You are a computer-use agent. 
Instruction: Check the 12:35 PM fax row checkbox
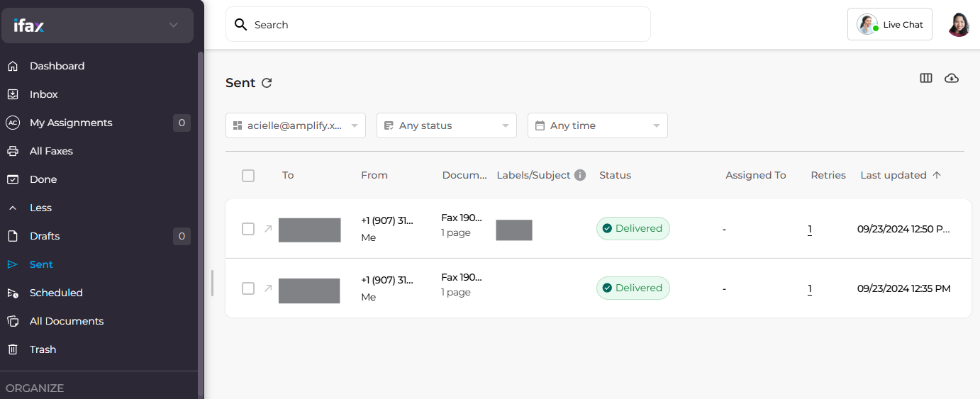pos(248,288)
